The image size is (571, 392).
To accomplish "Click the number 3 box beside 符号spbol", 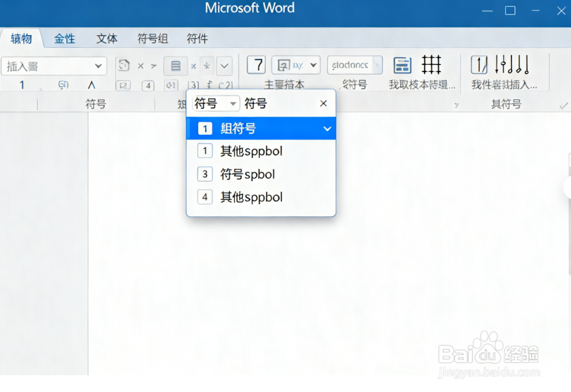I will [205, 174].
